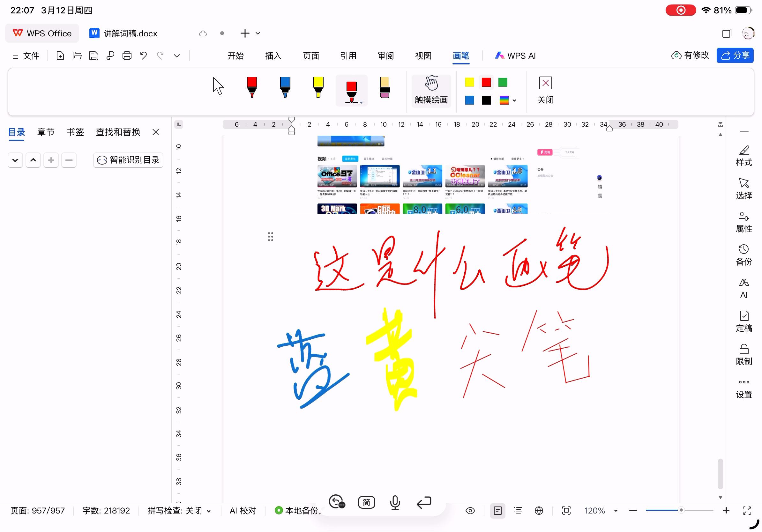Open the 备份 backup sidebar icon
This screenshot has width=762, height=532.
[743, 255]
